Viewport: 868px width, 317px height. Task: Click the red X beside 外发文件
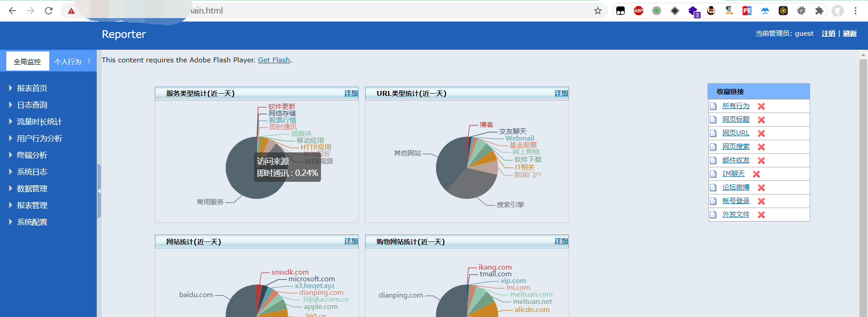(x=761, y=215)
